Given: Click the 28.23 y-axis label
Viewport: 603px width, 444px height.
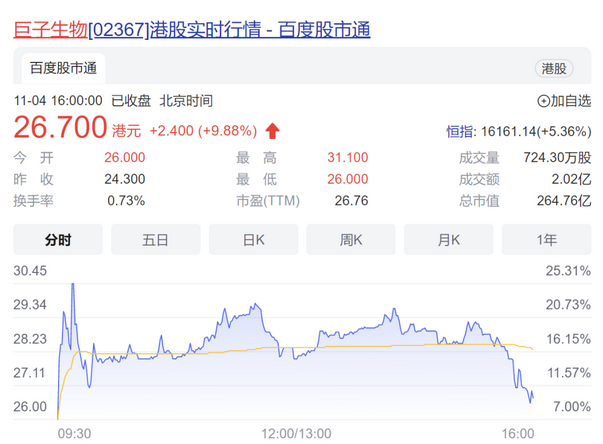Looking at the screenshot, I should click(x=30, y=339).
